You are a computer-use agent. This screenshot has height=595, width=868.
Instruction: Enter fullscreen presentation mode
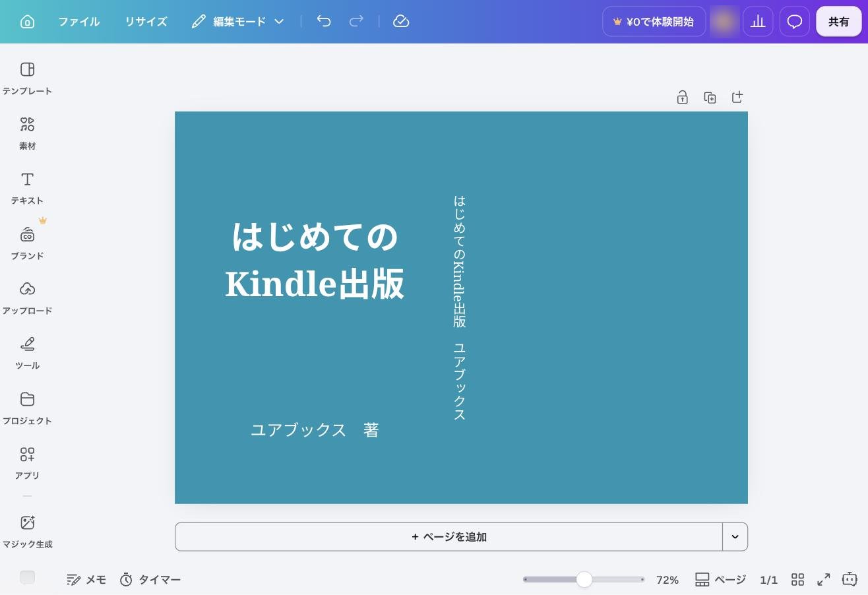pyautogui.click(x=823, y=580)
